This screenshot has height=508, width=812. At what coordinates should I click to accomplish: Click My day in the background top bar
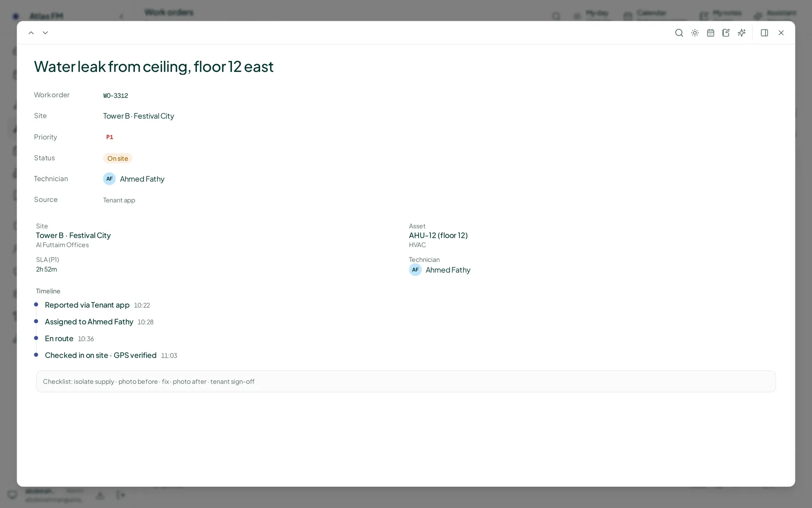click(x=591, y=15)
